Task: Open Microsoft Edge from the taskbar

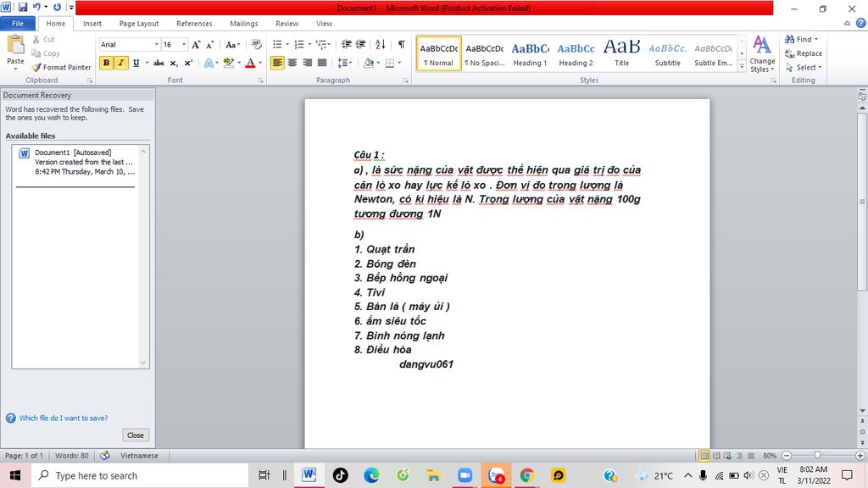Action: point(371,475)
